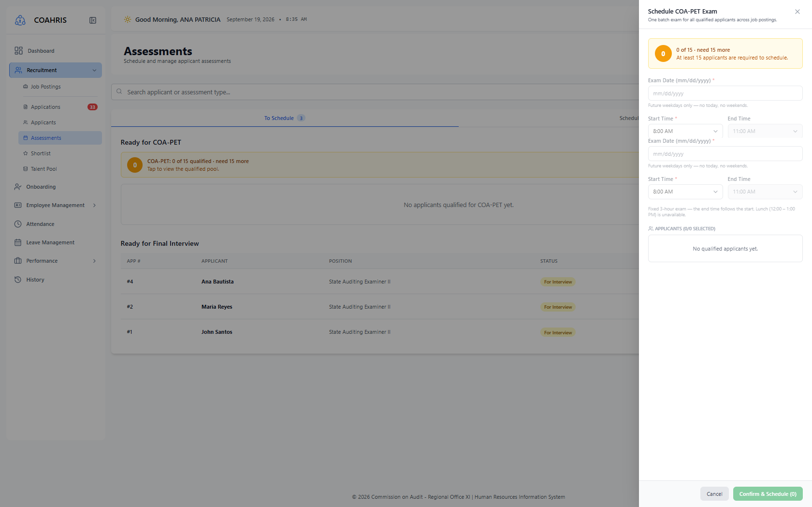Click the Cancel button
The image size is (812, 507).
[714, 494]
